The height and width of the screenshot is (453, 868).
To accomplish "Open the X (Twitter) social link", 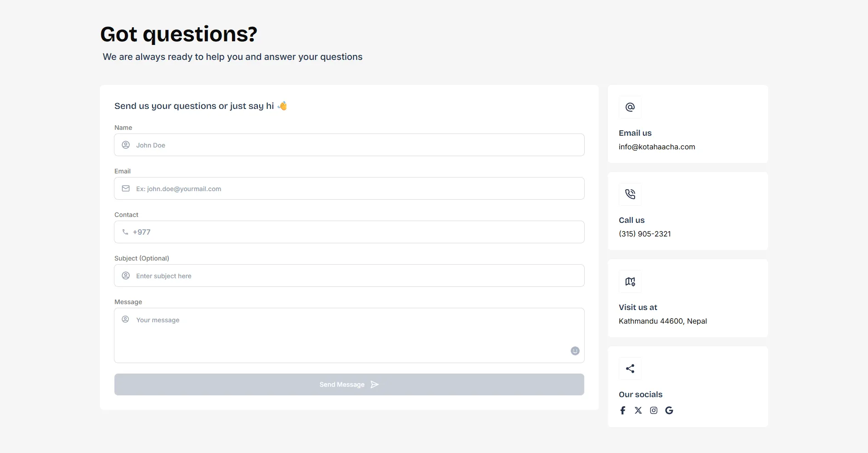I will pos(638,410).
